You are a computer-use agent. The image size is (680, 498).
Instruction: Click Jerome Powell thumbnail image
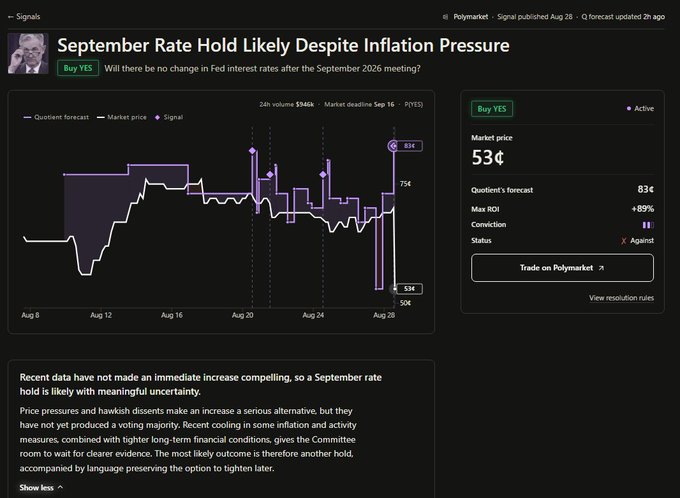[x=28, y=53]
